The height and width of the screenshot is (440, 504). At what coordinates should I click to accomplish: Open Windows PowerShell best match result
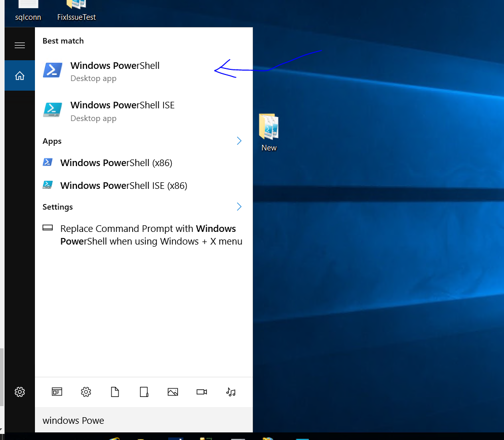click(114, 71)
